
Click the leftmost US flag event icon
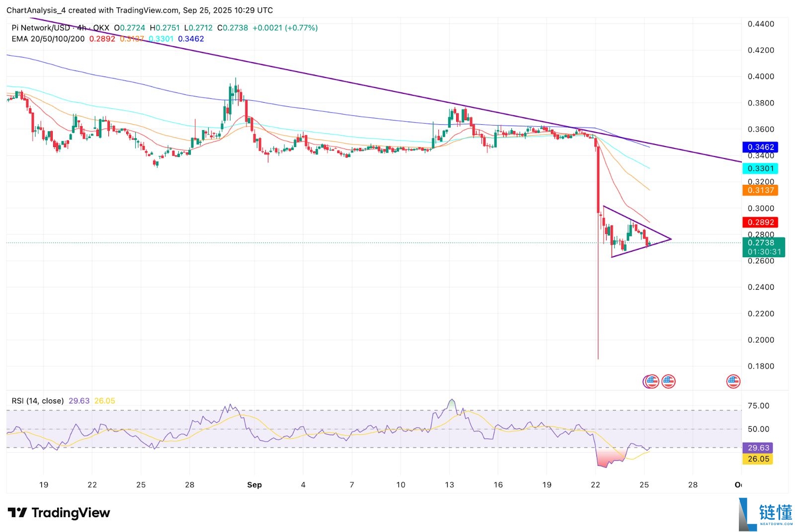651,381
